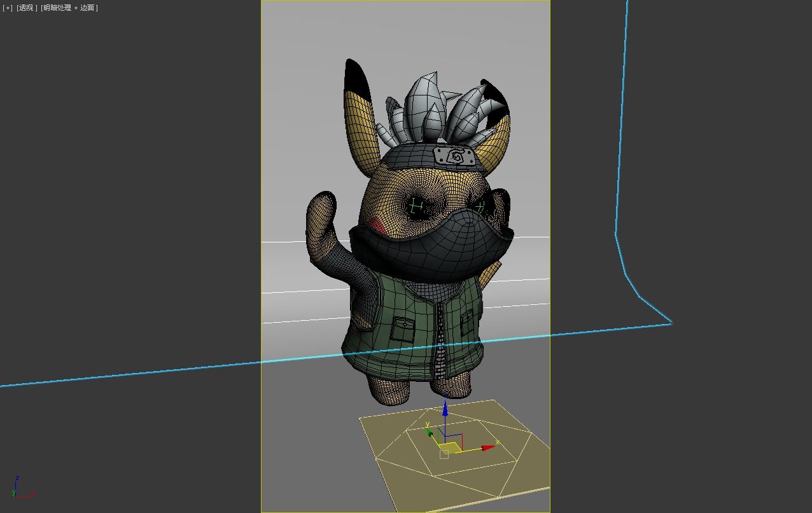Grab the red X-axis arrow of the move gizmo
Screen dimensions: 812x513
[488, 447]
